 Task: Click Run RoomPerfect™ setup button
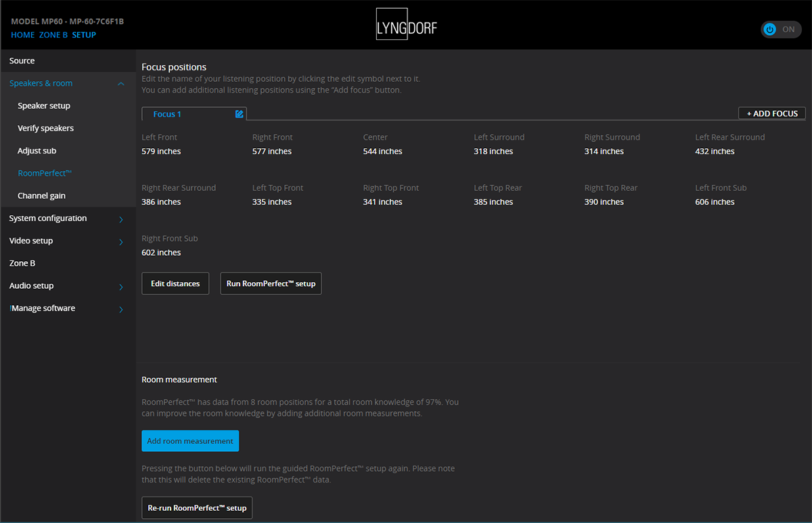[x=271, y=283]
